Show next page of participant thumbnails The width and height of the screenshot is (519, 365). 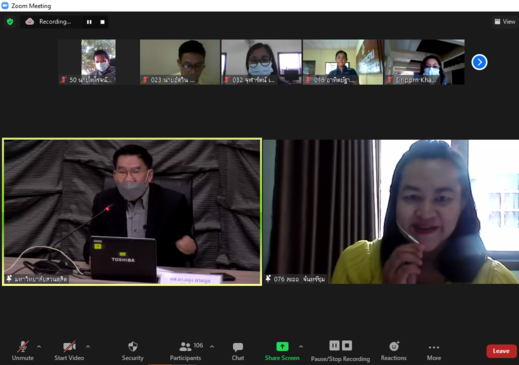click(479, 62)
